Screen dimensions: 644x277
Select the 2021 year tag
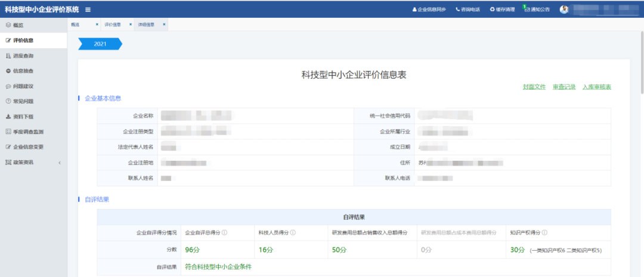click(100, 44)
